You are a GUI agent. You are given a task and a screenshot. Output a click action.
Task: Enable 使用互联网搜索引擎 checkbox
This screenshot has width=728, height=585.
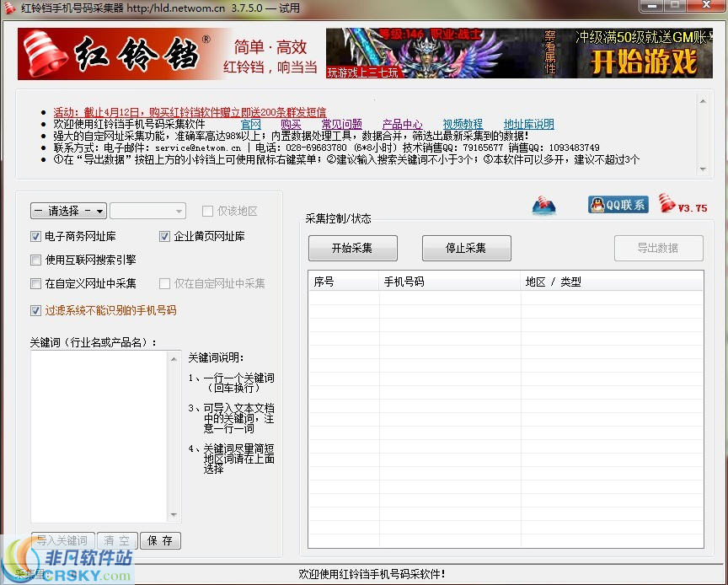click(35, 260)
